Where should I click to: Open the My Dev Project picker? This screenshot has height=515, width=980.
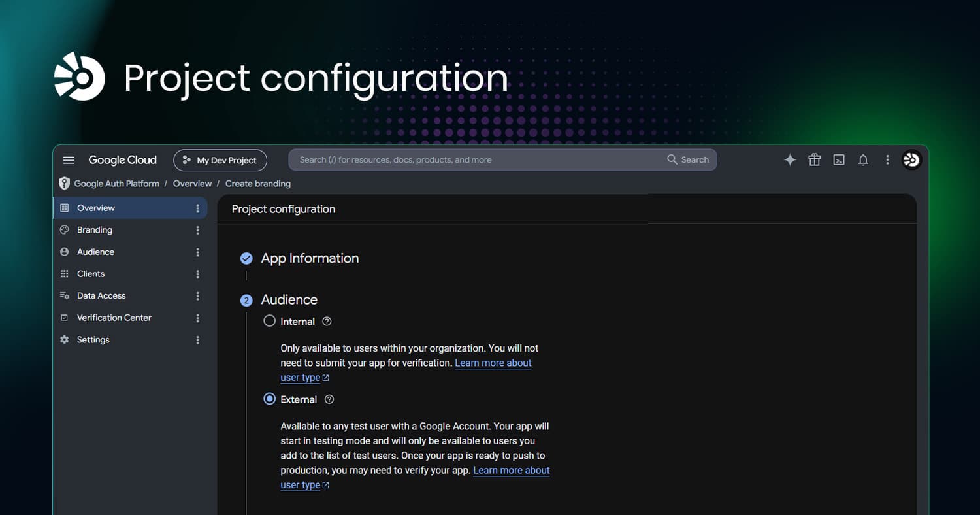[x=220, y=160]
